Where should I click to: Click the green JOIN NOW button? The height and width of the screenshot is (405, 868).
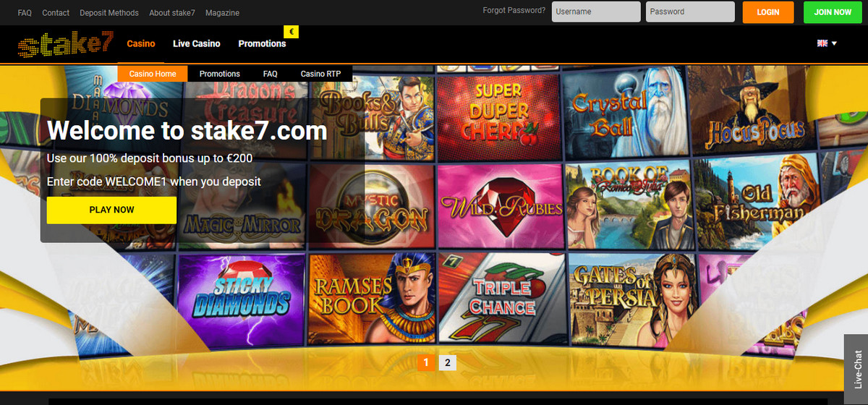[833, 12]
